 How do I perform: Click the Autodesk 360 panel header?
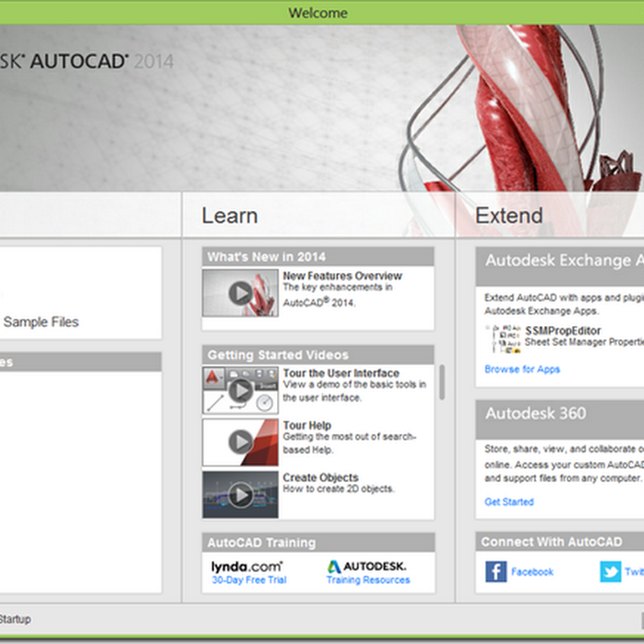[559, 419]
